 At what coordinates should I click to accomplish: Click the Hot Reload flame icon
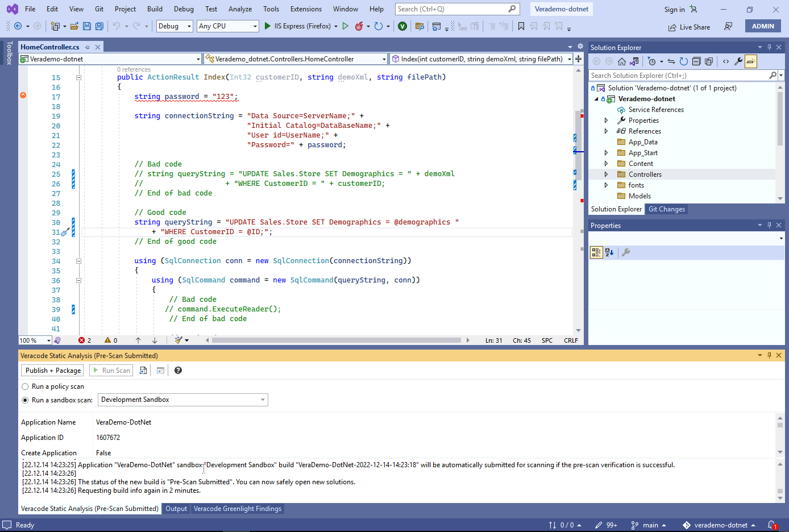[x=359, y=26]
